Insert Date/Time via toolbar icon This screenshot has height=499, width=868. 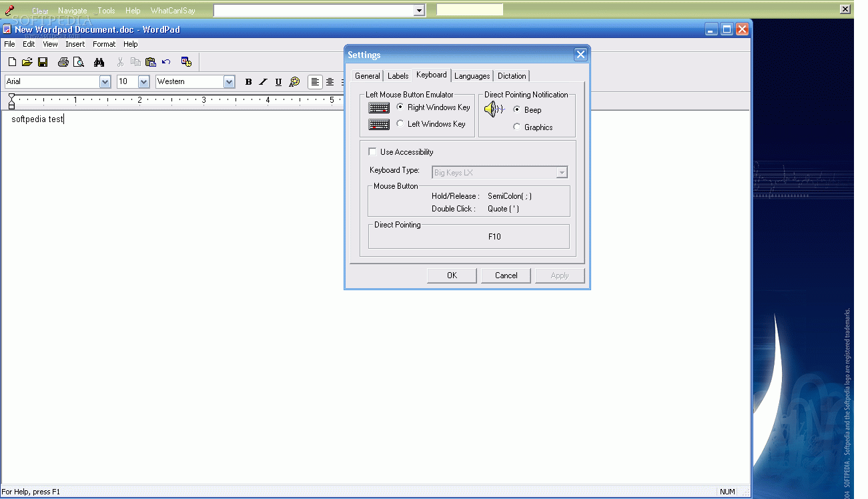pyautogui.click(x=186, y=62)
